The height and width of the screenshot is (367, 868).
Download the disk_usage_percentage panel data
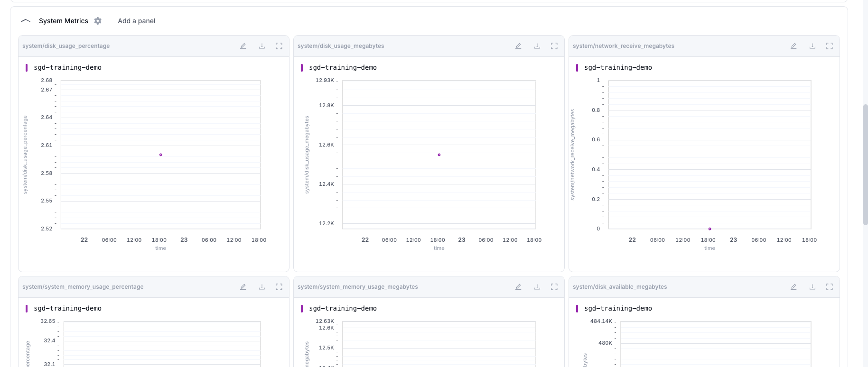pos(262,46)
